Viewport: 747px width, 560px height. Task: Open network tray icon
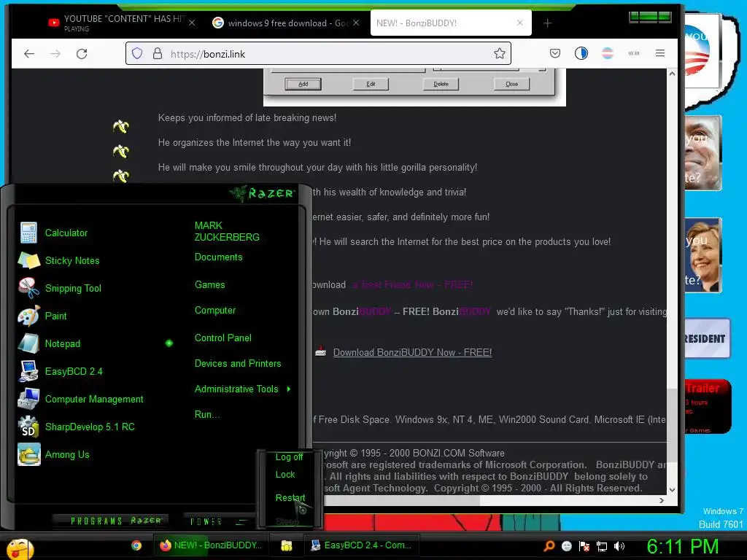click(x=602, y=546)
